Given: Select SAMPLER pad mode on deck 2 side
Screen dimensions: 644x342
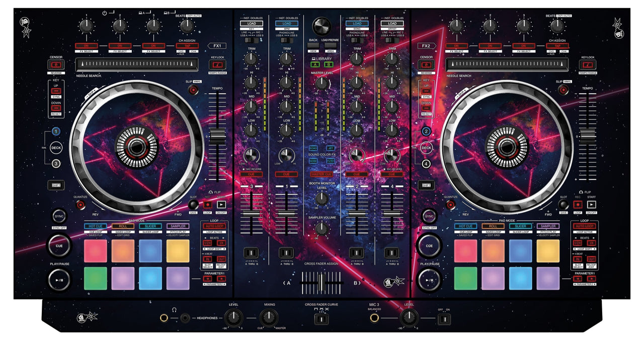Looking at the screenshot, I should click(548, 227).
